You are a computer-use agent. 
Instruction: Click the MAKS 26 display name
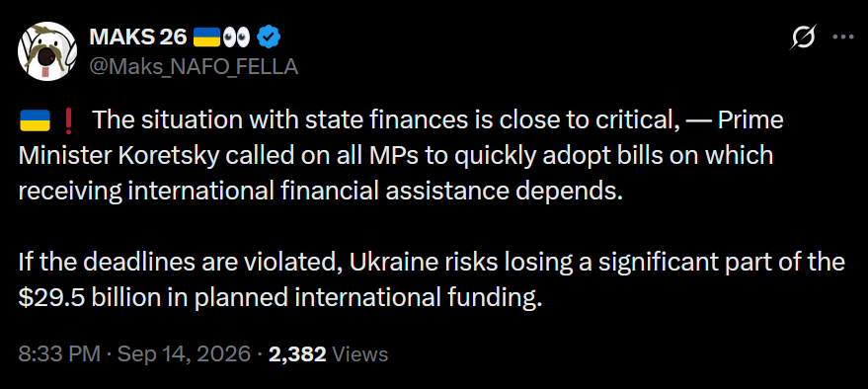[x=138, y=38]
